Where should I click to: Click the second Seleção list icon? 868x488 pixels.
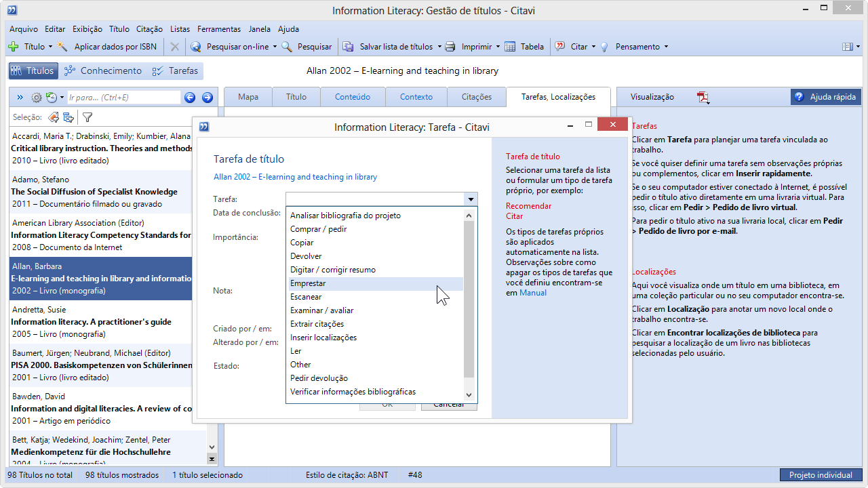point(68,117)
